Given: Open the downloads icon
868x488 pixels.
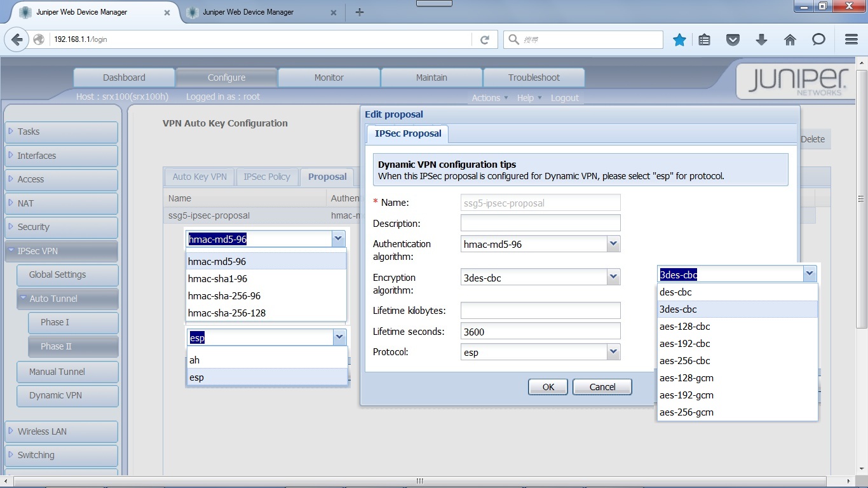Looking at the screenshot, I should (761, 39).
